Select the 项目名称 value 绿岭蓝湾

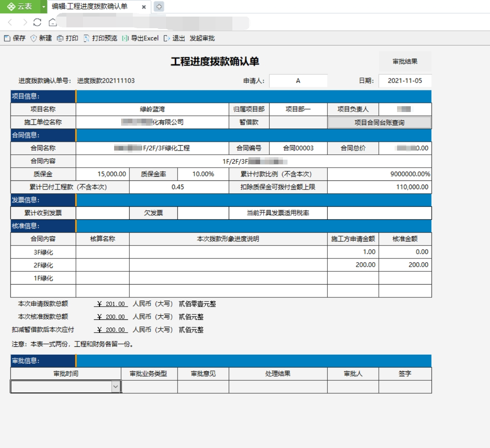(152, 109)
